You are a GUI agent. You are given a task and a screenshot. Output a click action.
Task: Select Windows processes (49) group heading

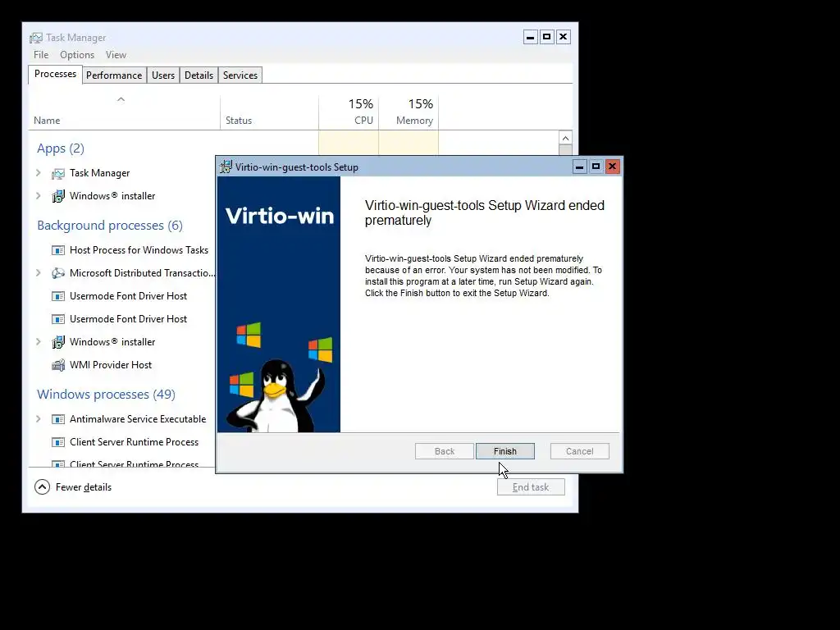(106, 395)
